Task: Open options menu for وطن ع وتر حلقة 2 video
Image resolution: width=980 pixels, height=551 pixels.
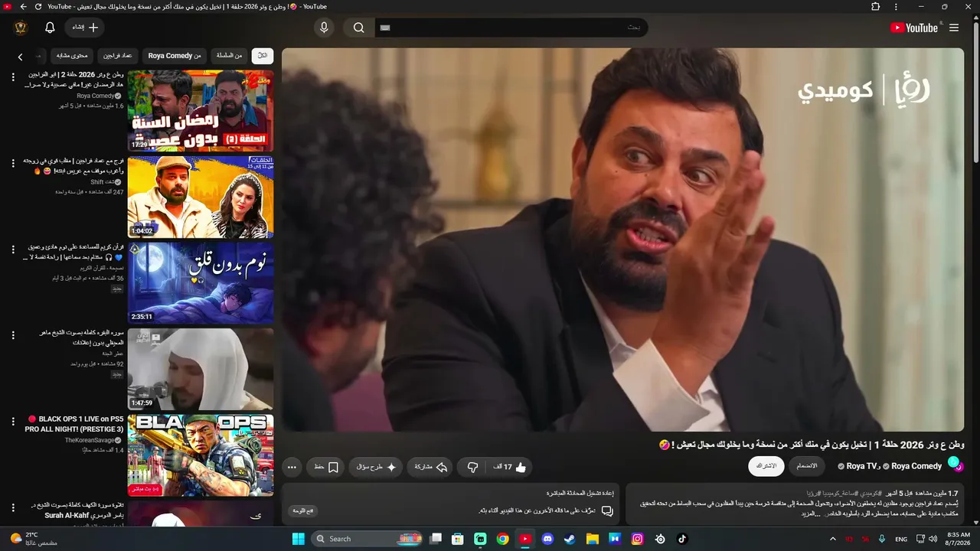Action: pos(13,77)
